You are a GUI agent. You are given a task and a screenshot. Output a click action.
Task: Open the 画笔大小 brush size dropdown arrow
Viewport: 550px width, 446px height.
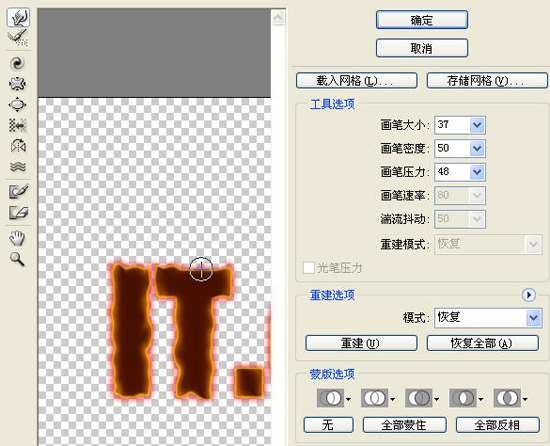[477, 125]
